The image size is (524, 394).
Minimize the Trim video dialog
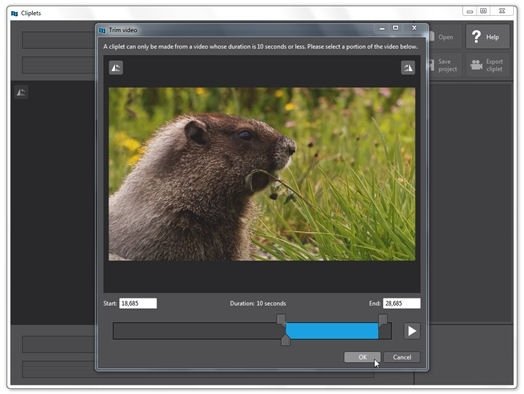pos(382,28)
